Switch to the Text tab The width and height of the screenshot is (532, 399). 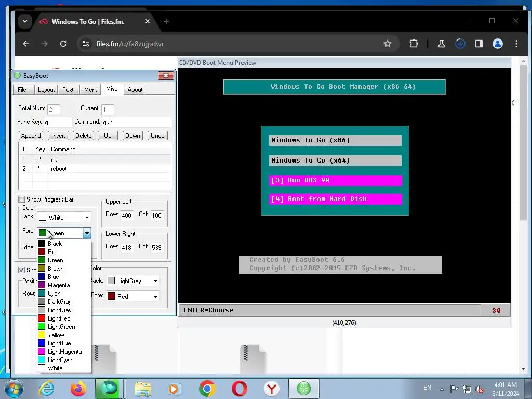tap(68, 89)
